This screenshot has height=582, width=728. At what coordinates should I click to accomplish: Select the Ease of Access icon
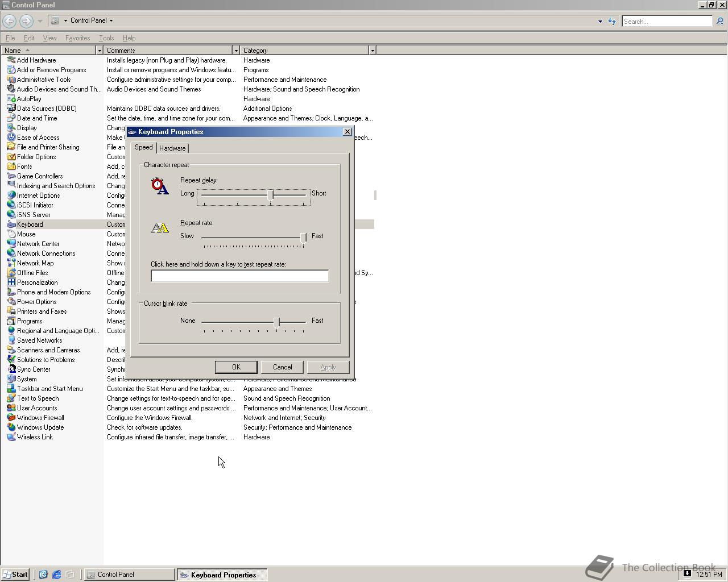[11, 138]
